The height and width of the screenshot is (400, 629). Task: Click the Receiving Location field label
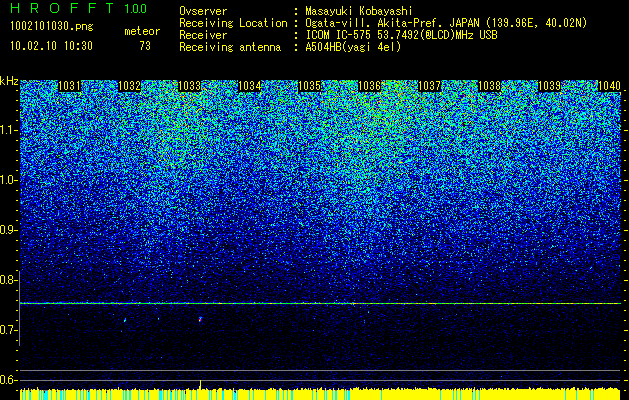233,23
